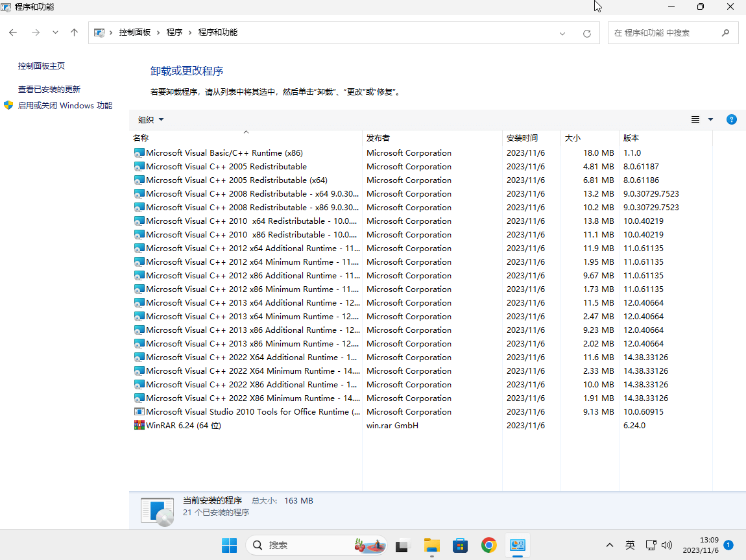
Task: Select row Microsoft Visual C++ 2005 Redistributable
Action: pyautogui.click(x=421, y=167)
